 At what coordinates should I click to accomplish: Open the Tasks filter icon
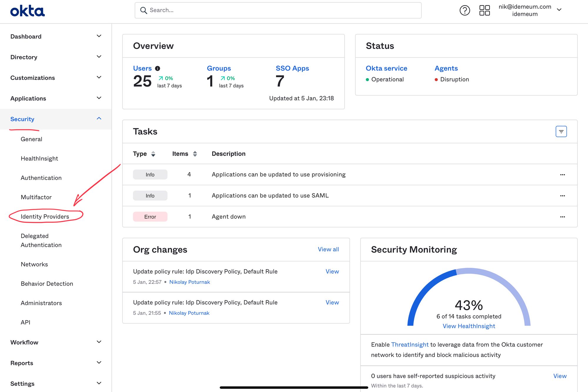pyautogui.click(x=561, y=131)
